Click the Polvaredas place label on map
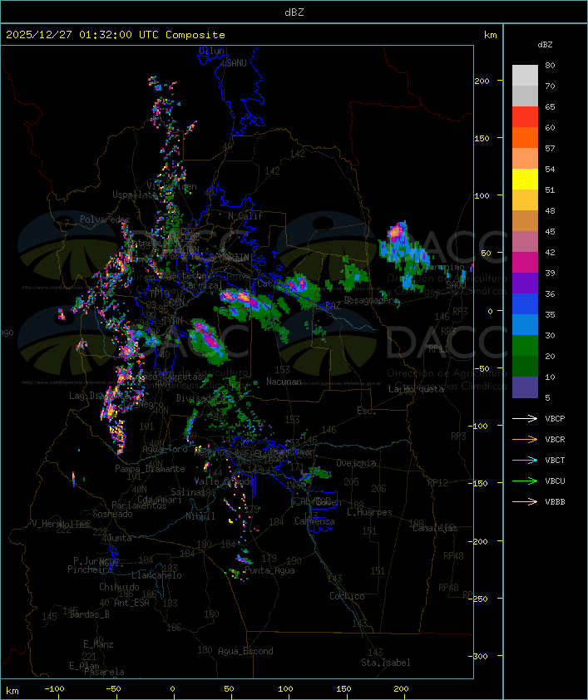588x700 pixels. (x=105, y=219)
